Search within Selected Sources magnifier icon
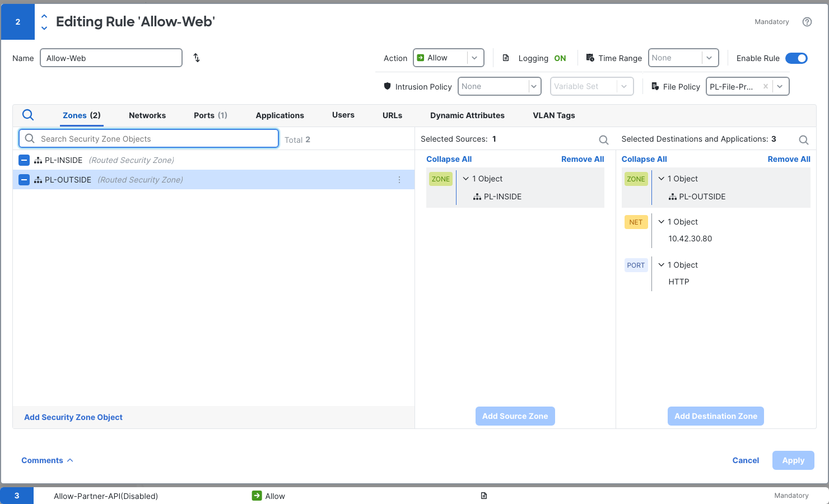 [x=603, y=140]
